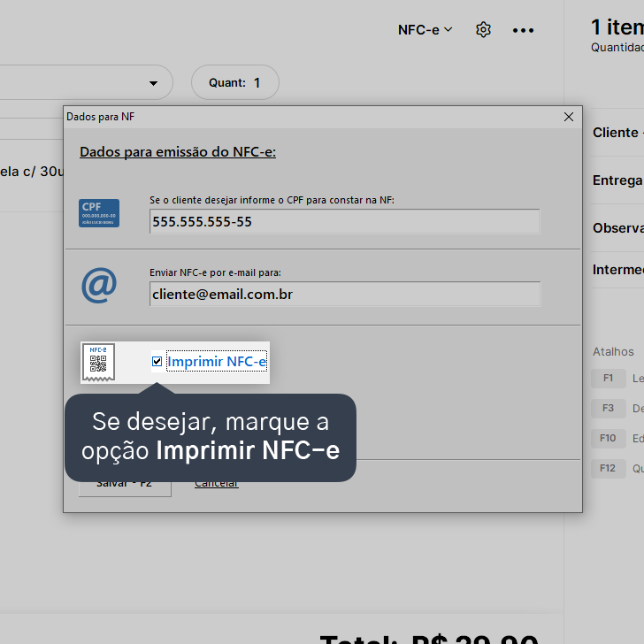Open the Entrega section in side panel
This screenshot has width=644, height=644.
click(x=617, y=180)
